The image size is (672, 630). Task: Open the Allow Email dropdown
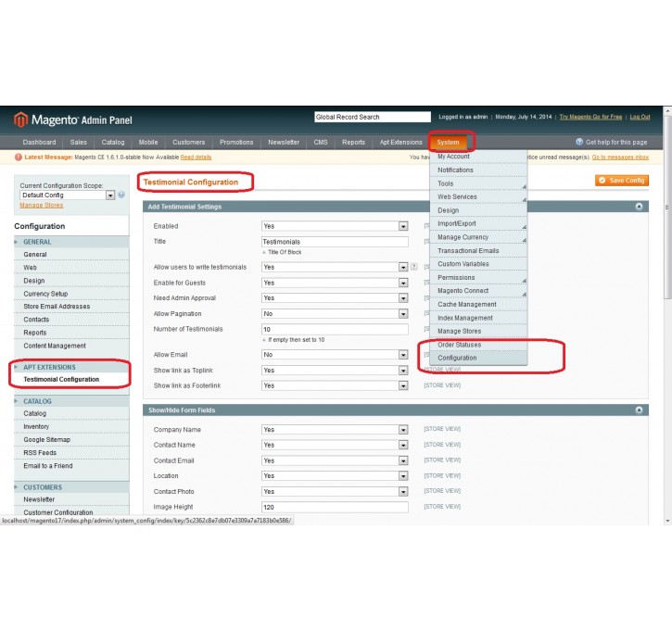(x=335, y=355)
